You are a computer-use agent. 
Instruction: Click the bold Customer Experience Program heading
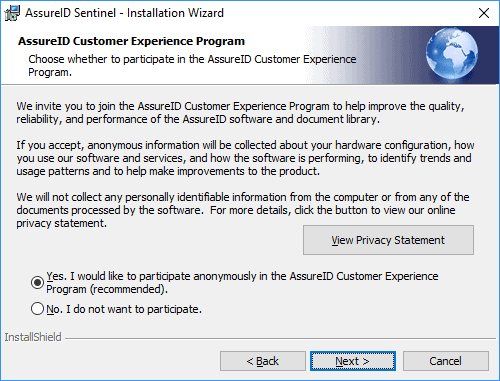click(x=131, y=41)
